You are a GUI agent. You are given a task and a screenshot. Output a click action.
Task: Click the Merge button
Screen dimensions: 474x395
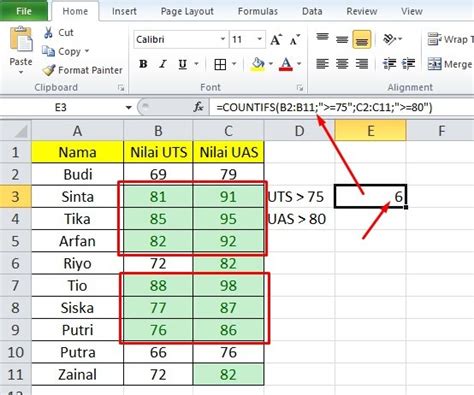[x=450, y=64]
